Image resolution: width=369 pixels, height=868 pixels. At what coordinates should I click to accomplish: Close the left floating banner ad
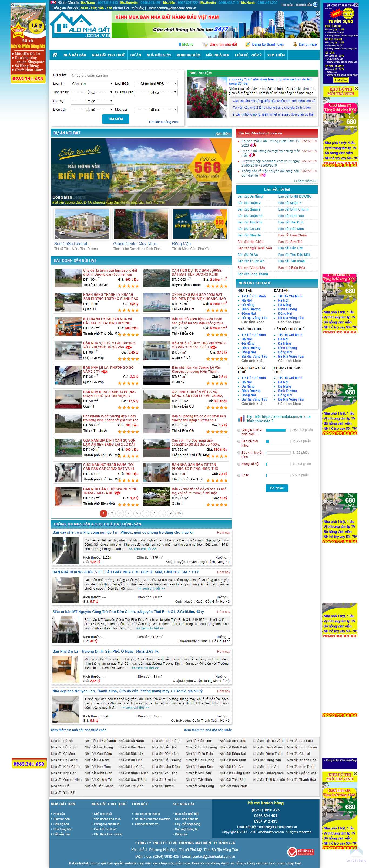click(12, 5)
